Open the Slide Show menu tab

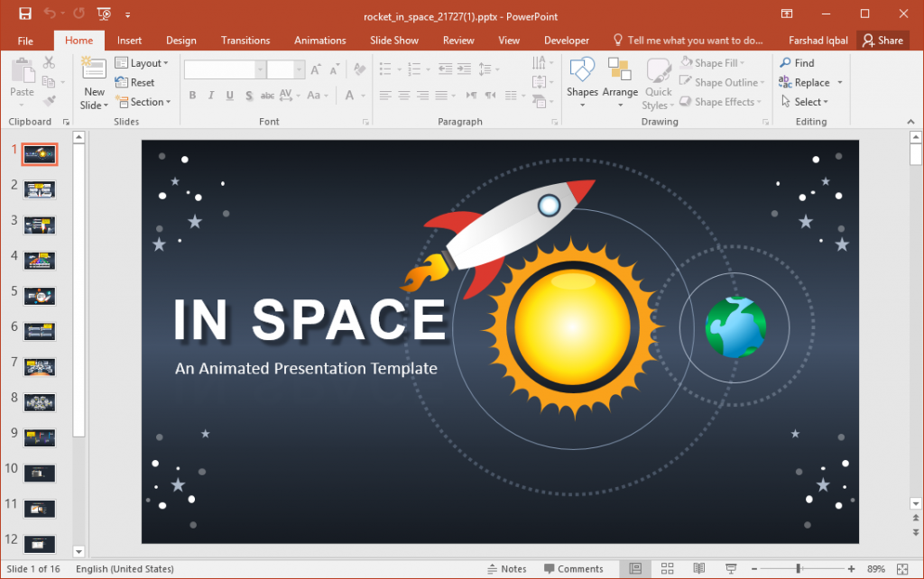pos(393,40)
